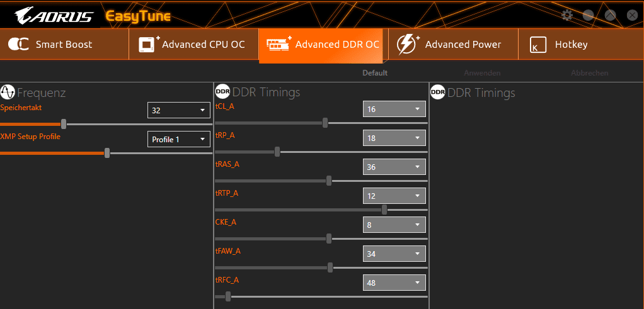Open the tRTP_A dropdown showing 12
Image resolution: width=644 pixels, height=309 pixels.
(x=394, y=196)
